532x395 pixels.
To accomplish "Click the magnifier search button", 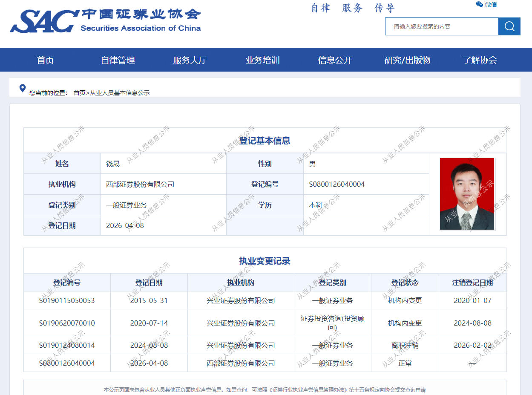I will [x=509, y=26].
